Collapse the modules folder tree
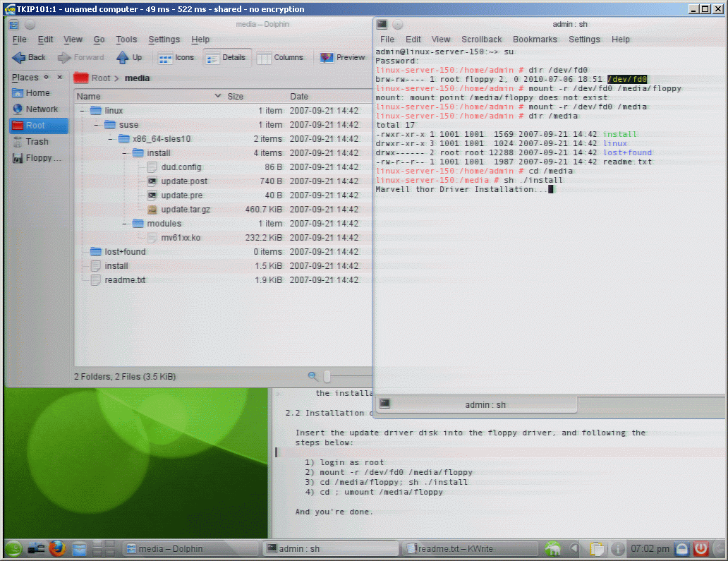 pyautogui.click(x=124, y=224)
